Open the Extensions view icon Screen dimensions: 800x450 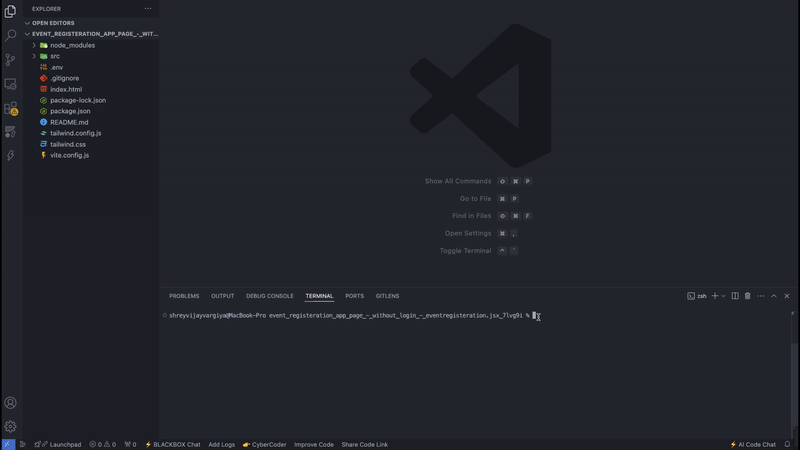point(10,108)
